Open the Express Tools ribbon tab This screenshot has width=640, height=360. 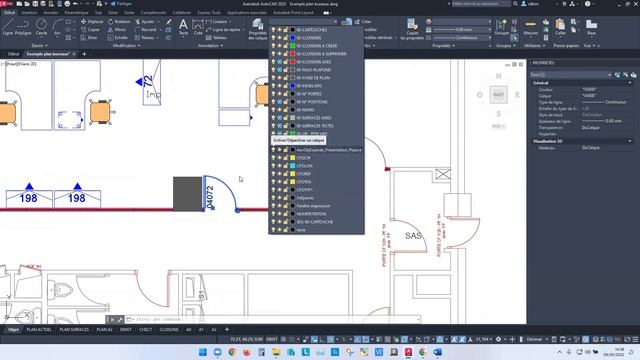209,13
